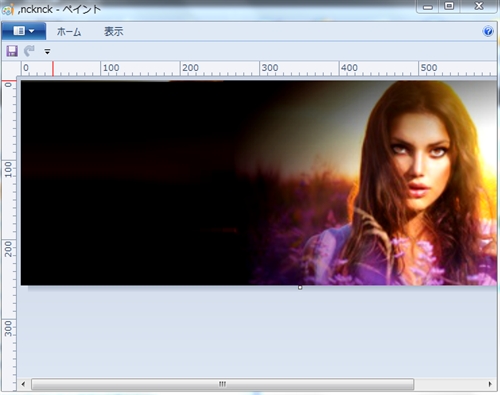
Task: Click the Save floppy disk icon
Action: pos(12,51)
